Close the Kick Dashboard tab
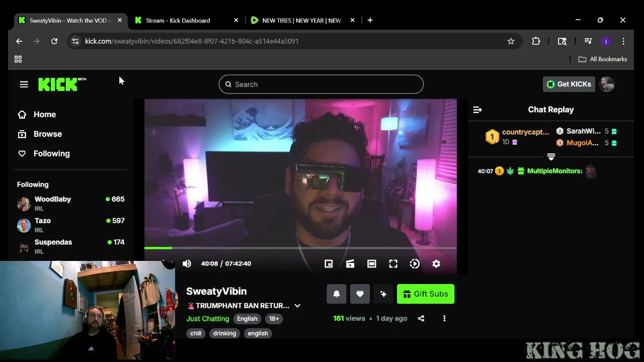 tap(236, 21)
